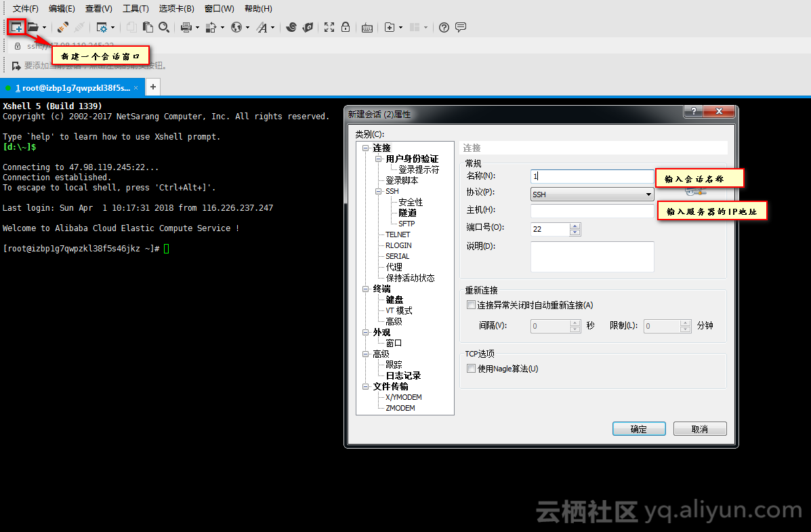Open the dropdown arrow beside Open folder icon
811x532 pixels.
click(45, 27)
